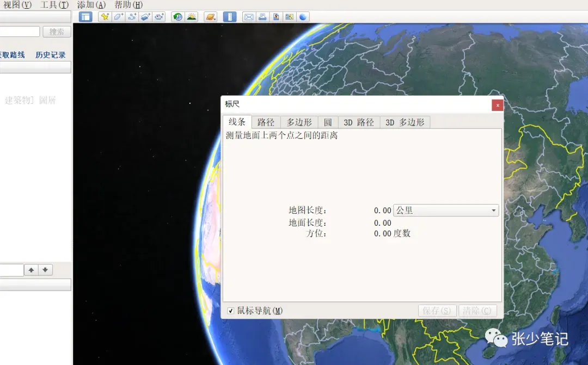588x365 pixels.
Task: Click the add polygon toolbar icon
Action: point(119,17)
